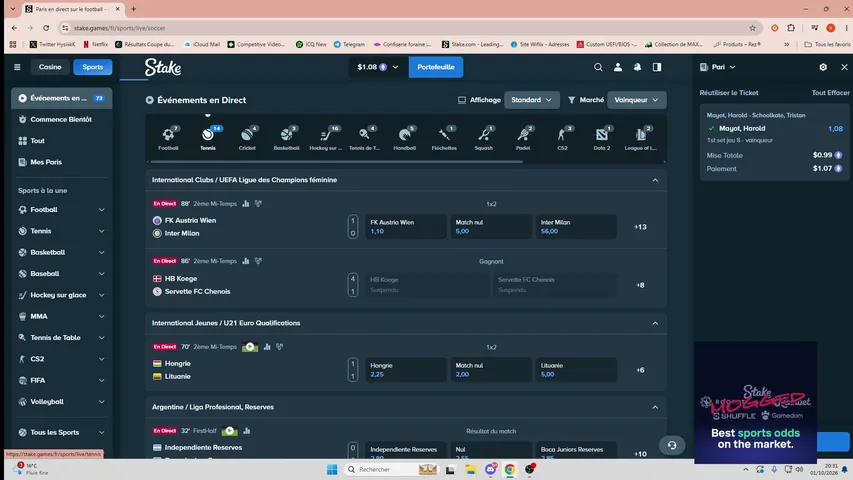
Task: Click the floating round button at bottom right
Action: point(672,445)
